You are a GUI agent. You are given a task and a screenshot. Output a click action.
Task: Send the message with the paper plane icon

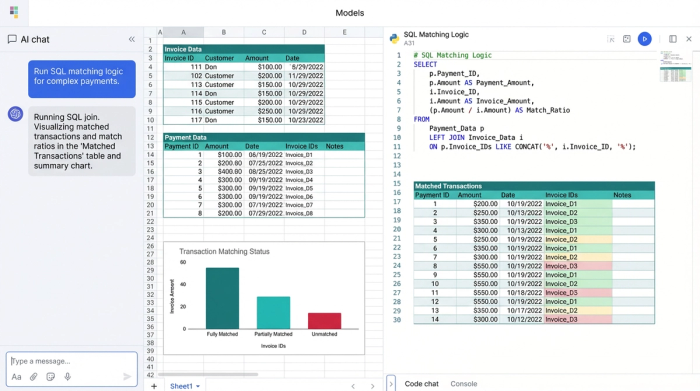pyautogui.click(x=127, y=377)
